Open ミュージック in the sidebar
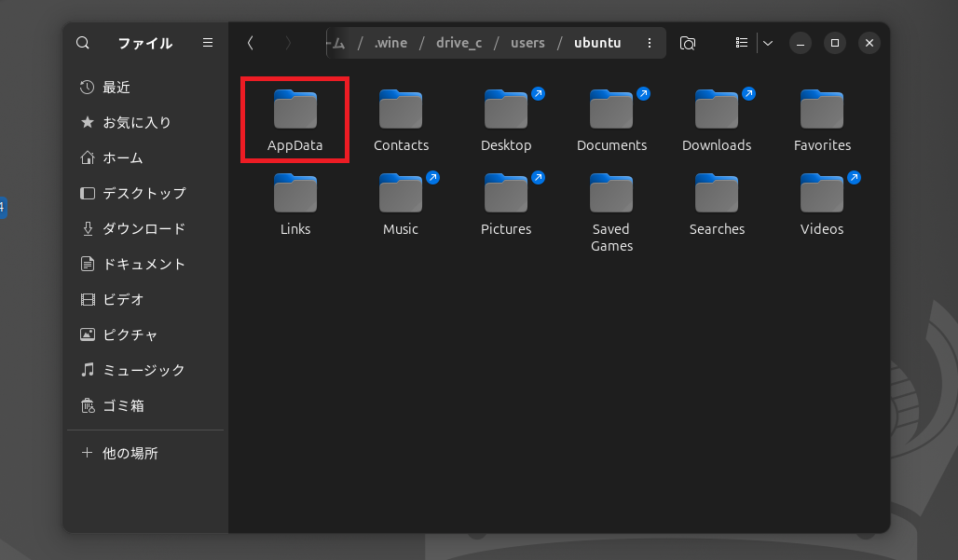958x560 pixels. coord(144,371)
